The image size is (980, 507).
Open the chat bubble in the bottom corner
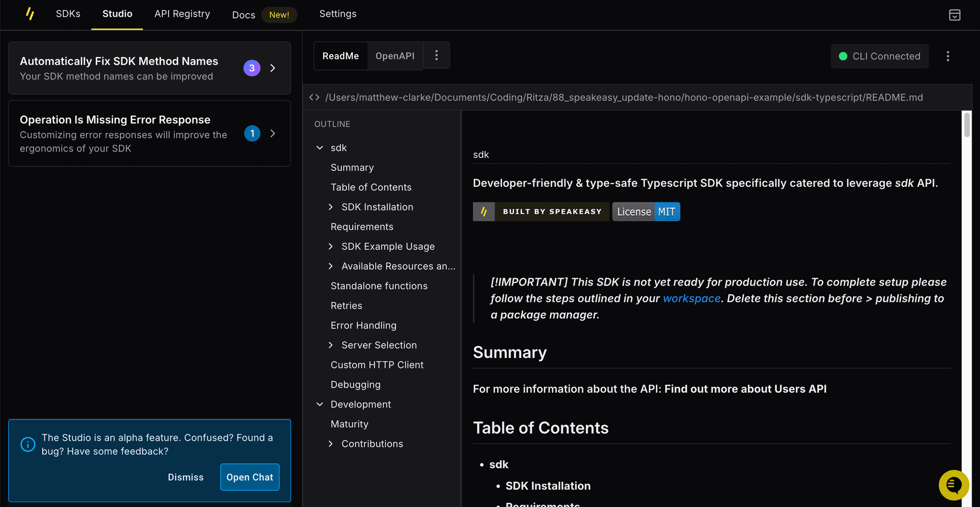pyautogui.click(x=953, y=485)
